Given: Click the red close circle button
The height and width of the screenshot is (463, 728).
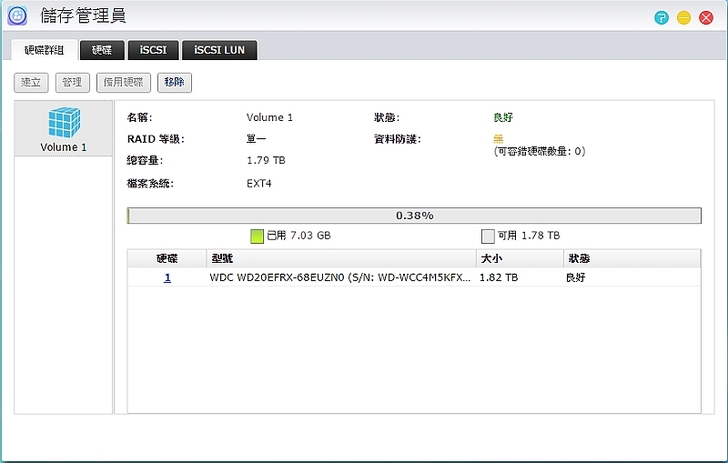Looking at the screenshot, I should (707, 18).
